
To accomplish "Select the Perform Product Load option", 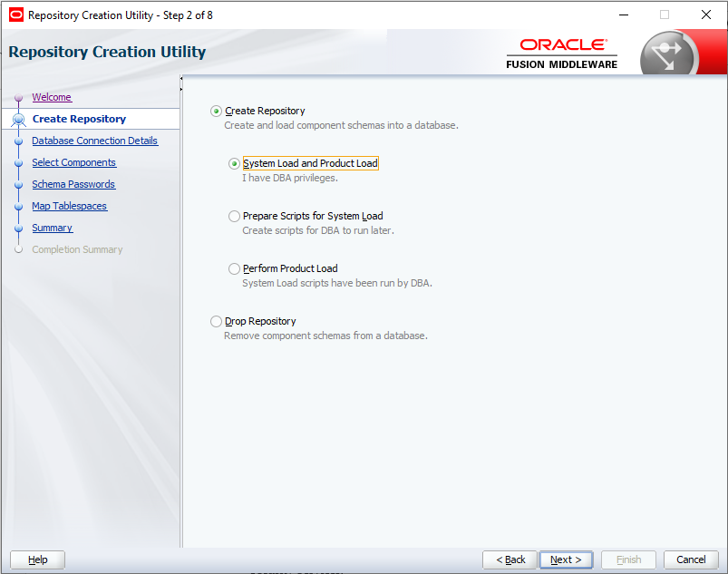I will click(234, 268).
